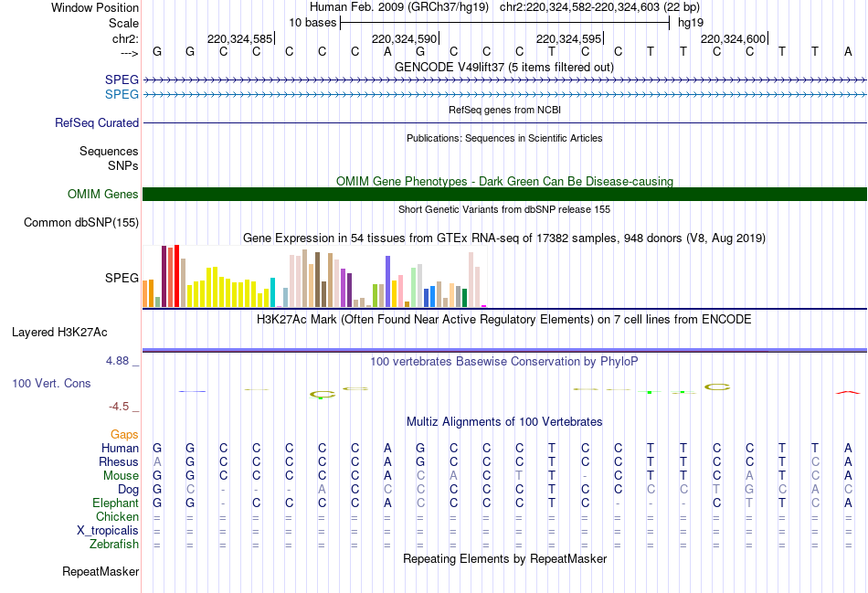Viewport: 868px width, 593px height.
Task: Click OMIM Gene Phenotypes track title
Action: pyautogui.click(x=504, y=181)
